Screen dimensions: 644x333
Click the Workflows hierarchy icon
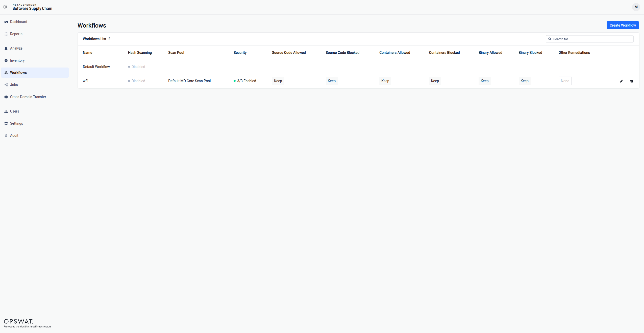[6, 73]
